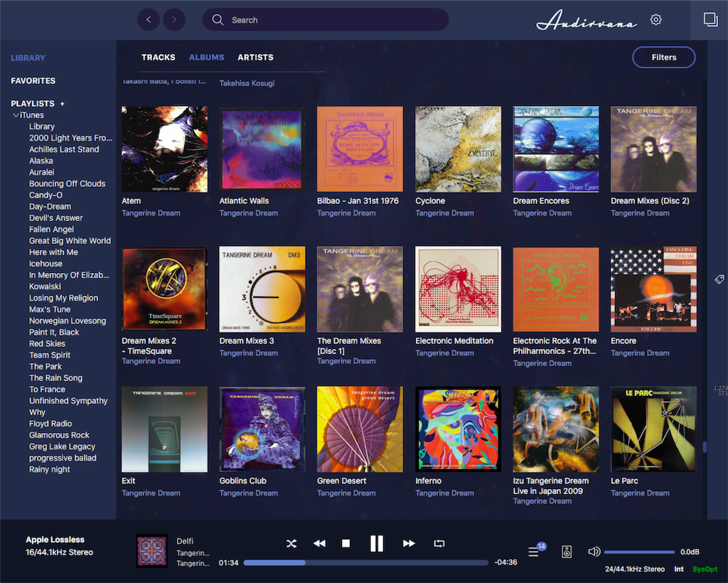Viewport: 728px width, 583px height.
Task: Open play queue list icon
Action: tap(533, 552)
